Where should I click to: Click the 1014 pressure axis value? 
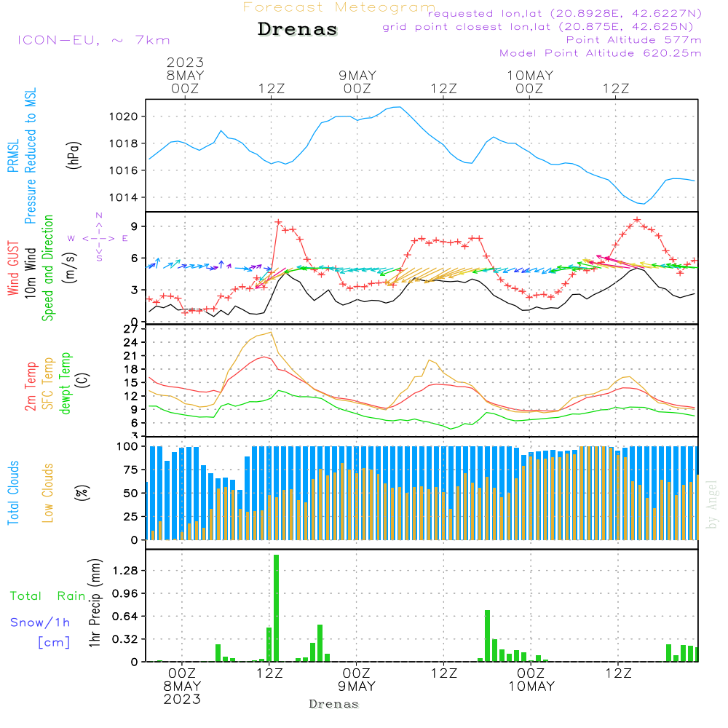point(124,197)
